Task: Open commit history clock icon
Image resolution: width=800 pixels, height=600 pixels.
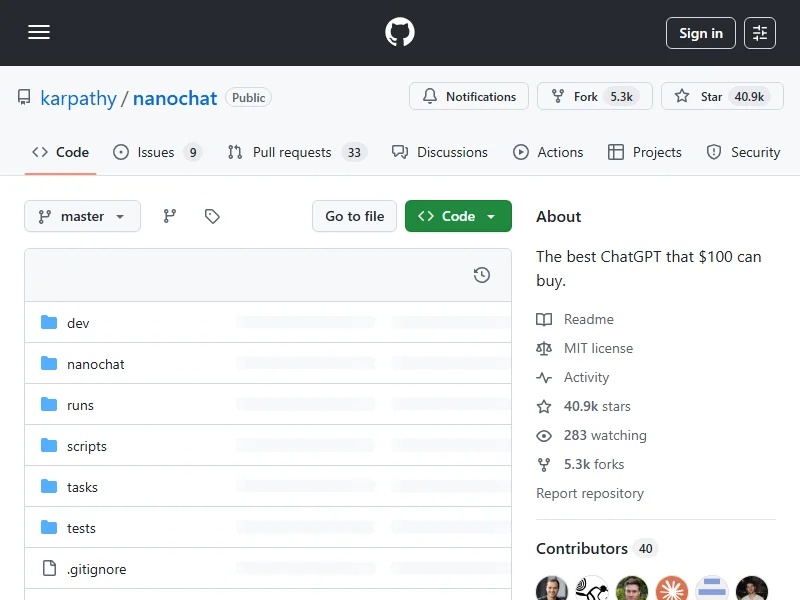Action: (x=482, y=275)
